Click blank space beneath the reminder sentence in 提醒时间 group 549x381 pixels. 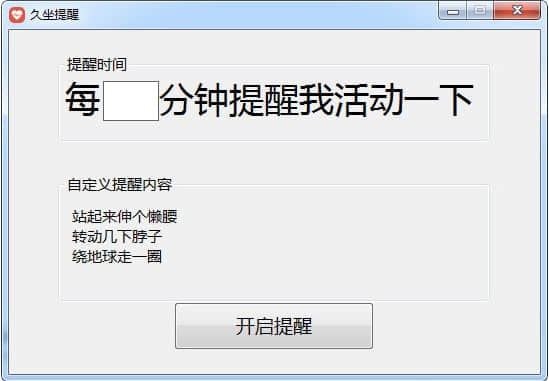274,130
